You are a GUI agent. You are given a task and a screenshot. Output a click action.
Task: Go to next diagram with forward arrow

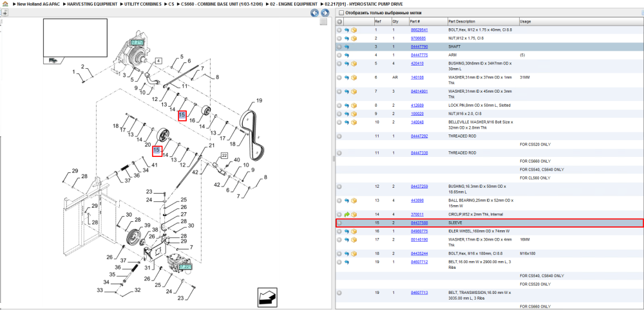(324, 13)
